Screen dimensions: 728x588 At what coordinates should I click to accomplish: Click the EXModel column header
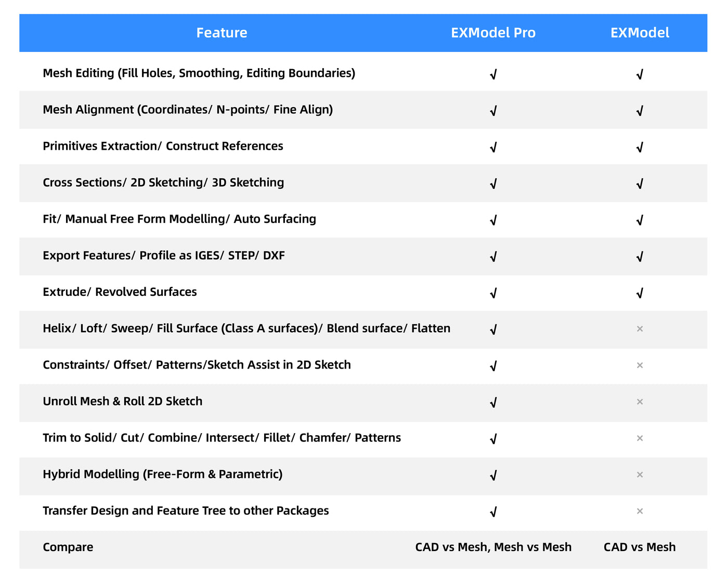coord(640,33)
